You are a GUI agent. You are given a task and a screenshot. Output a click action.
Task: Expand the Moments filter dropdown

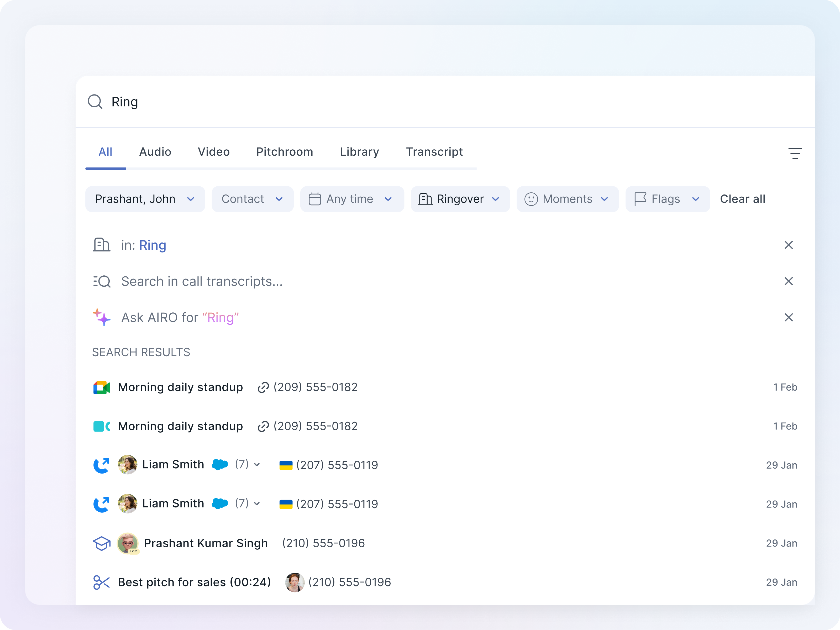tap(567, 199)
